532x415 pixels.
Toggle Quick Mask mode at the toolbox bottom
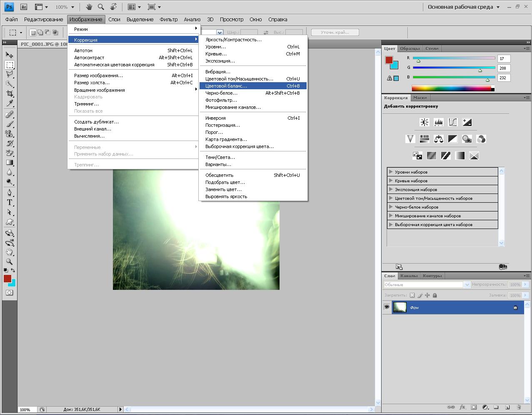[10, 293]
